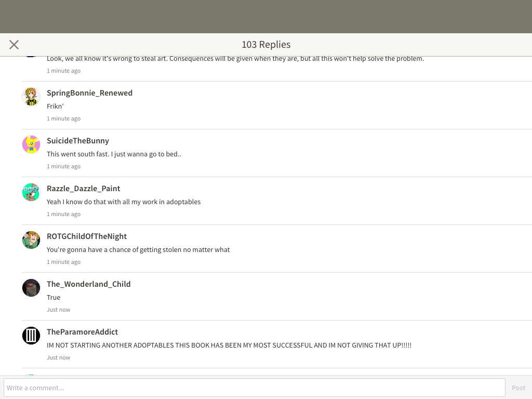Close the 103 Replies panel
This screenshot has width=532, height=399.
pos(14,45)
